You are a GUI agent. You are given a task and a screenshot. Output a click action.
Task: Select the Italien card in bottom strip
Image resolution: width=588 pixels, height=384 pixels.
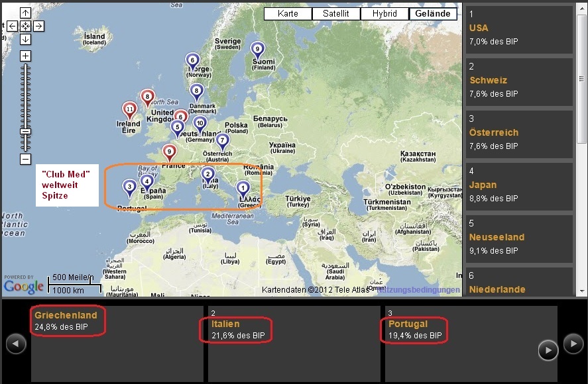294,344
